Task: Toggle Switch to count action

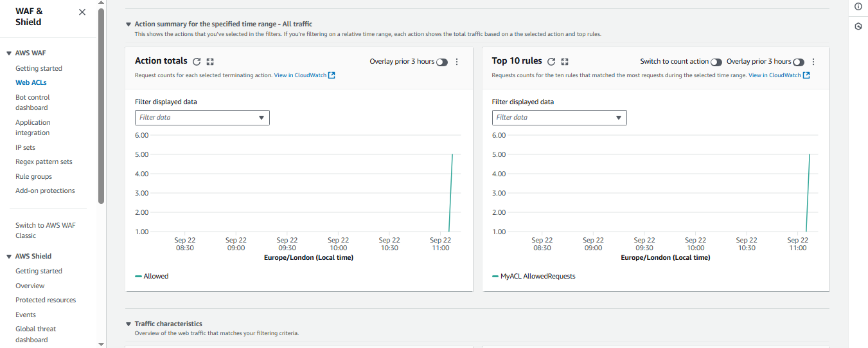Action: click(716, 62)
